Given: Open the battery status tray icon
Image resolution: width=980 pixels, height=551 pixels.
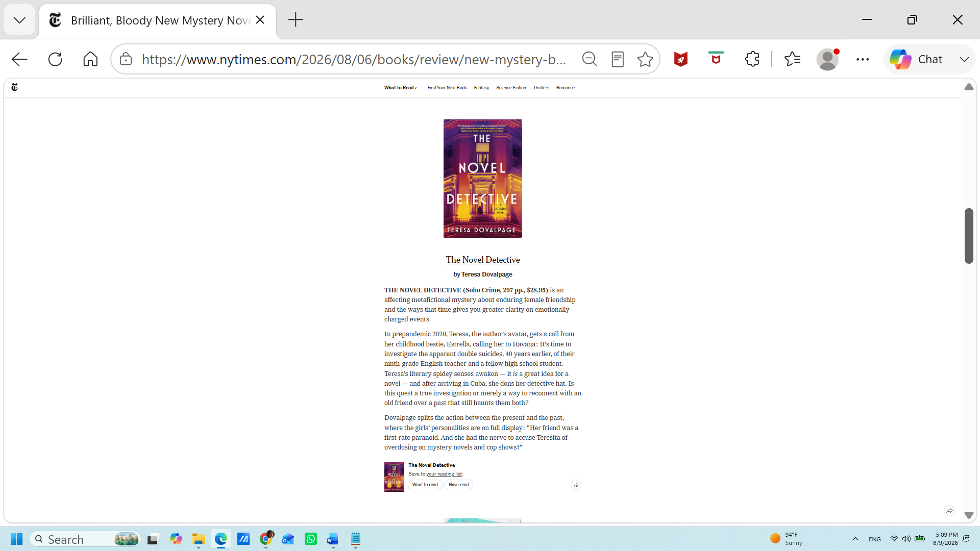Looking at the screenshot, I should pyautogui.click(x=920, y=539).
